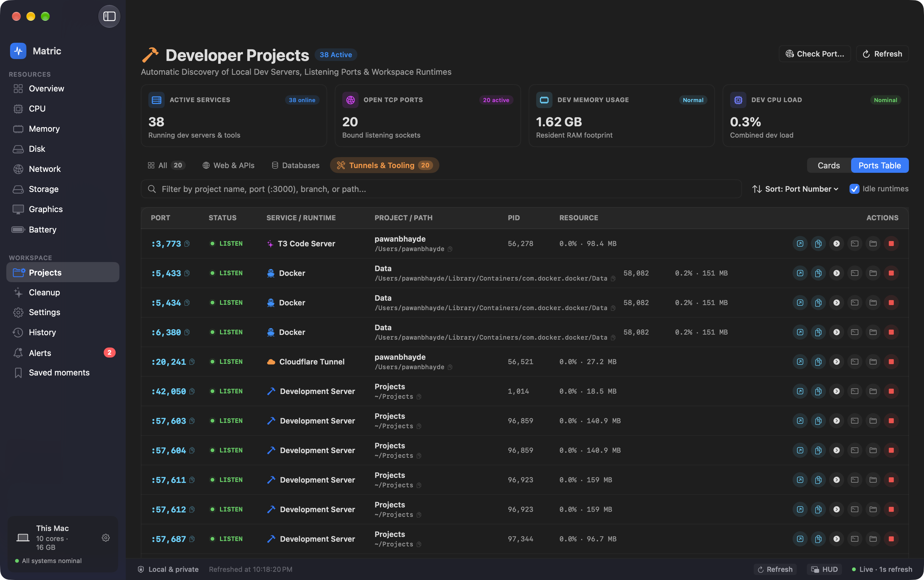
Task: Click the Check Port... button
Action: [815, 54]
